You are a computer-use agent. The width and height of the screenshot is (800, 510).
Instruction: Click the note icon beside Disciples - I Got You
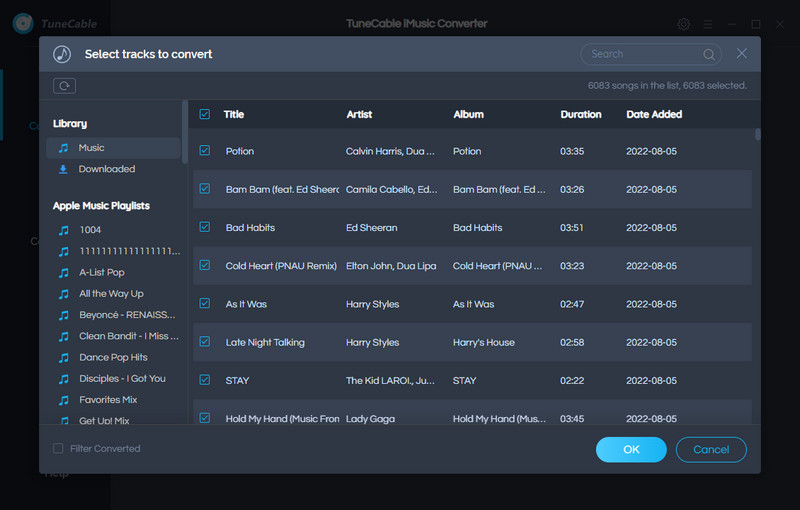(x=64, y=378)
